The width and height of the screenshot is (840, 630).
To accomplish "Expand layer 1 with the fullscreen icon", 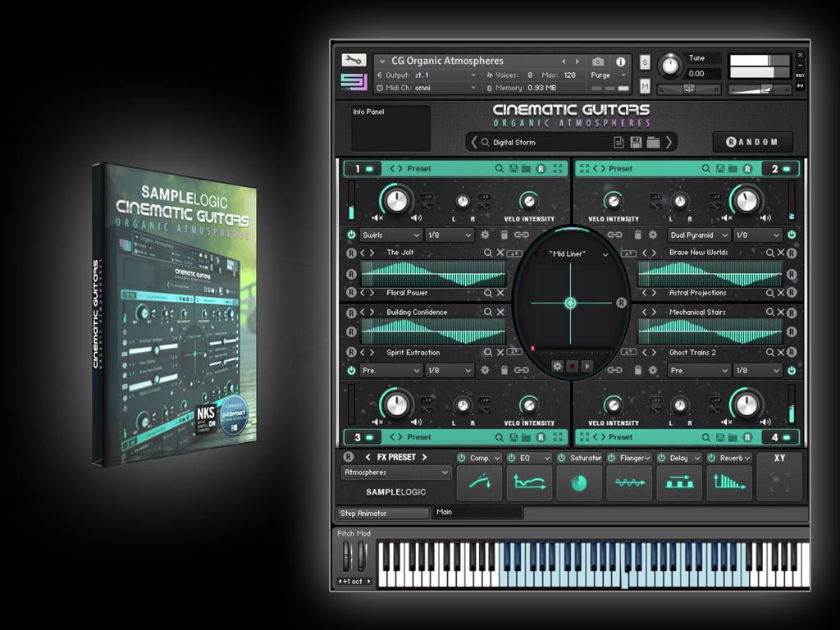I will click(x=558, y=169).
